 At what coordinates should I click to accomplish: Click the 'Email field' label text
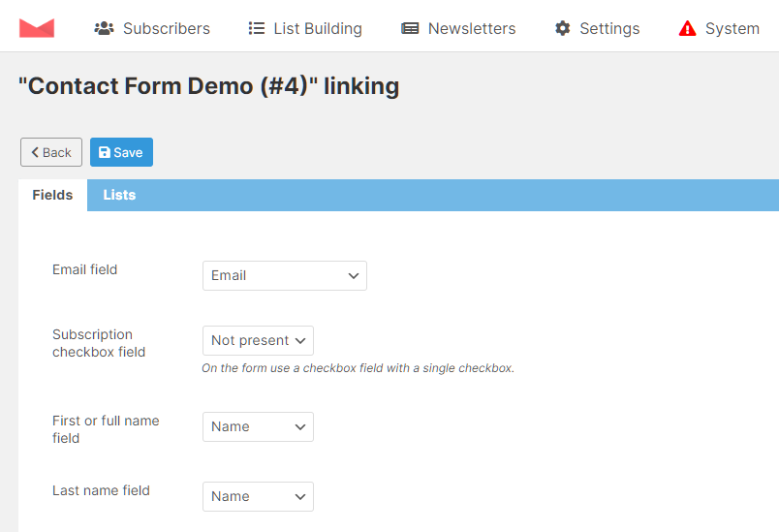click(85, 269)
